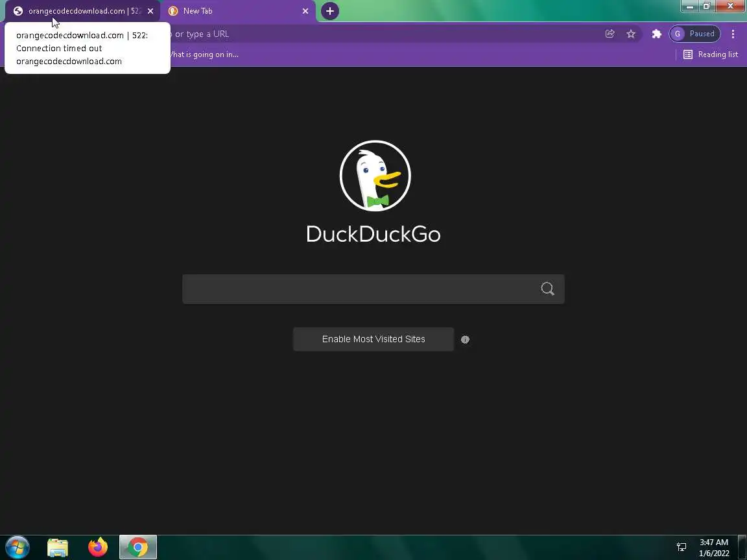The width and height of the screenshot is (747, 560).
Task: Open a new tab with plus button
Action: click(x=329, y=11)
